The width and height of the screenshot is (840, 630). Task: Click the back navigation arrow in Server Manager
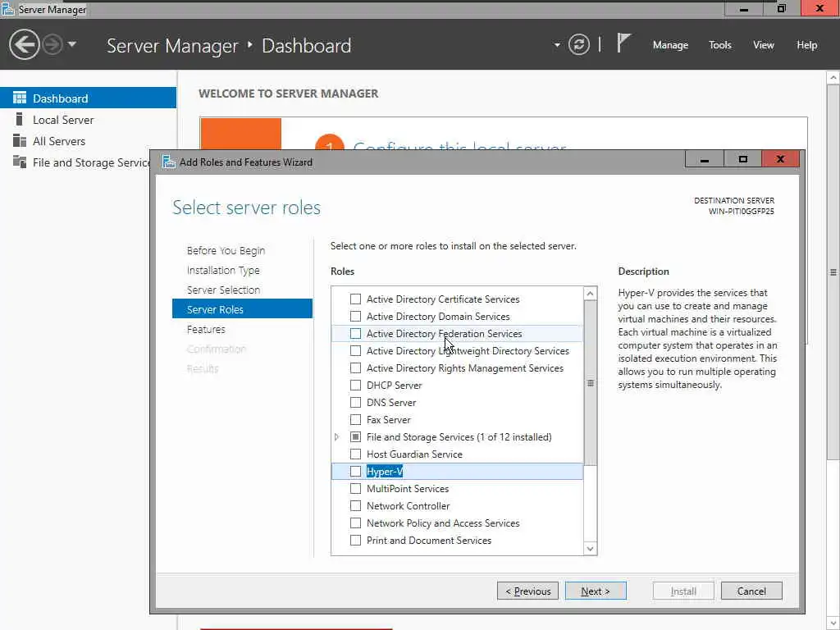24,44
